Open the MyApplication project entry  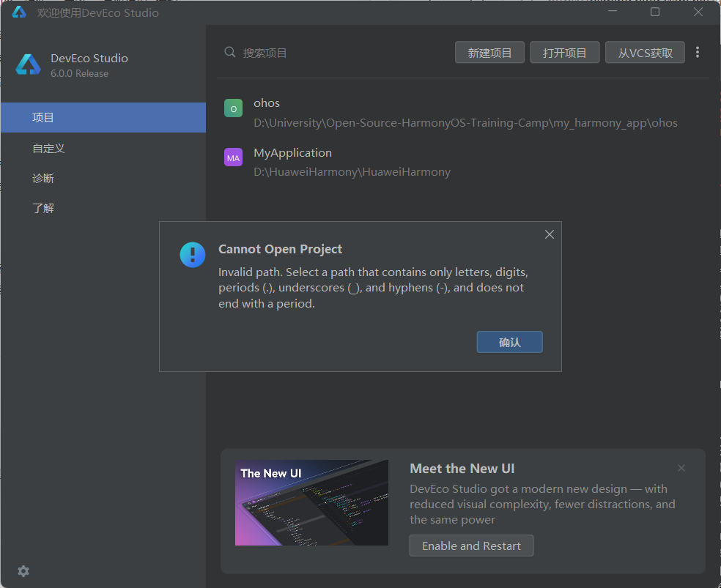click(462, 162)
